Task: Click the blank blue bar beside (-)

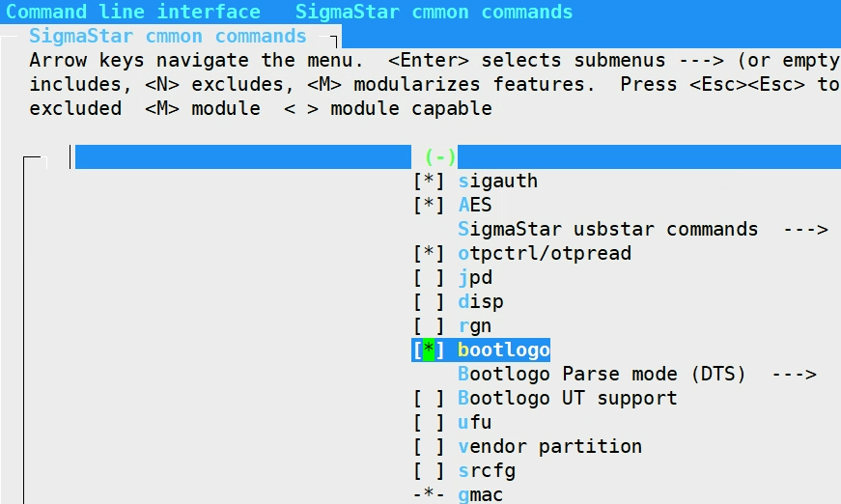Action: [243, 157]
